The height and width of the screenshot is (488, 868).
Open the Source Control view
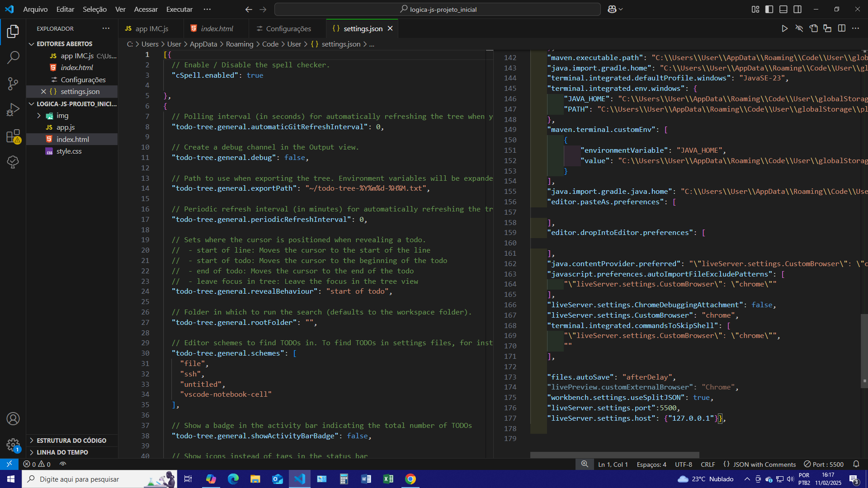coord(13,84)
